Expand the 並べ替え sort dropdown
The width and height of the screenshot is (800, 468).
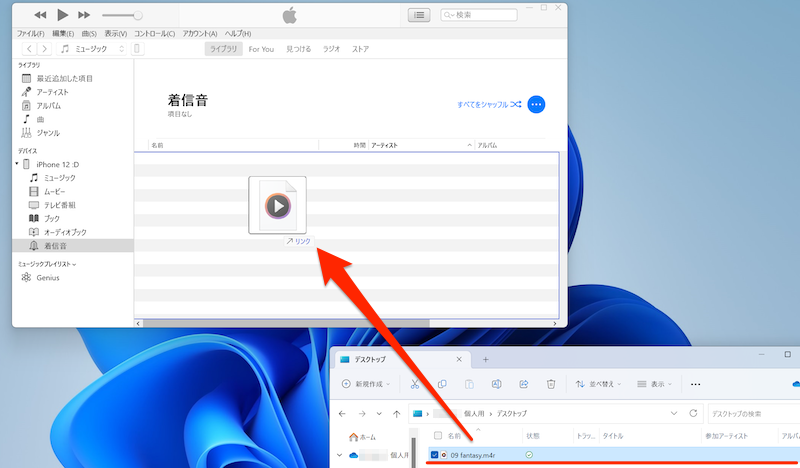600,383
